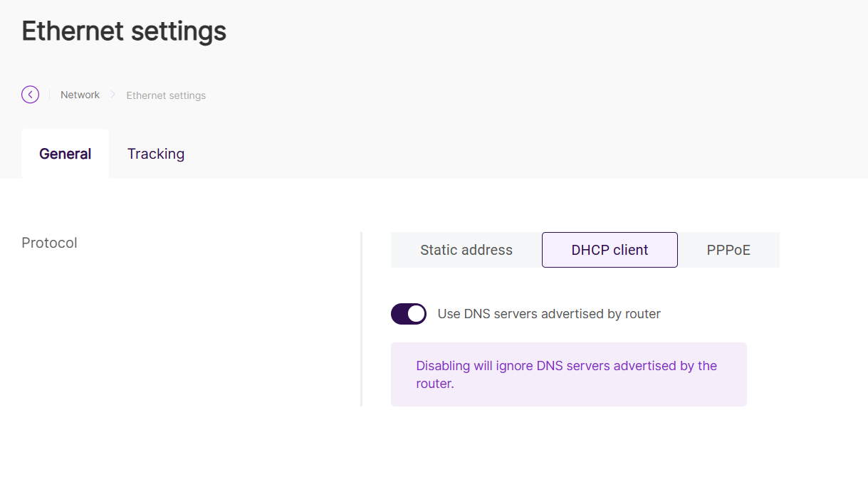Select the General tab

click(x=65, y=153)
